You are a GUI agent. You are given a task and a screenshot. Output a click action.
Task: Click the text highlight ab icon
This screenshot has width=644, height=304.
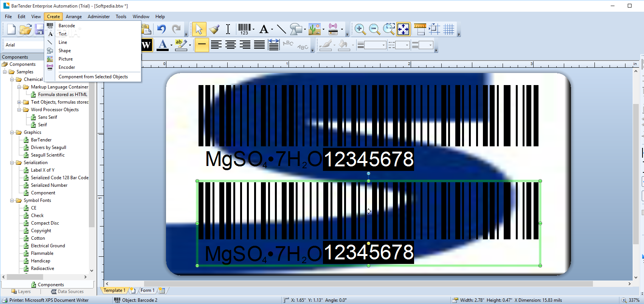(180, 45)
